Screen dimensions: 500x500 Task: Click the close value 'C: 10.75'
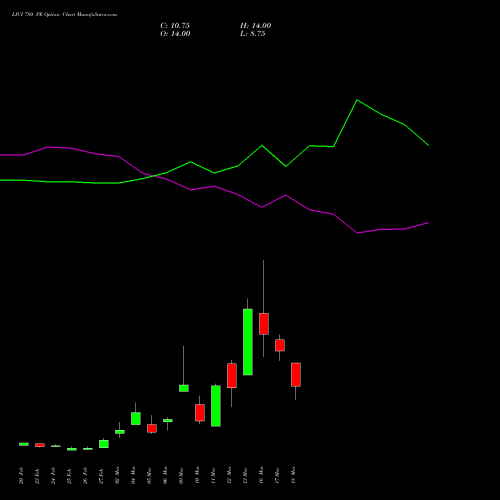(175, 26)
